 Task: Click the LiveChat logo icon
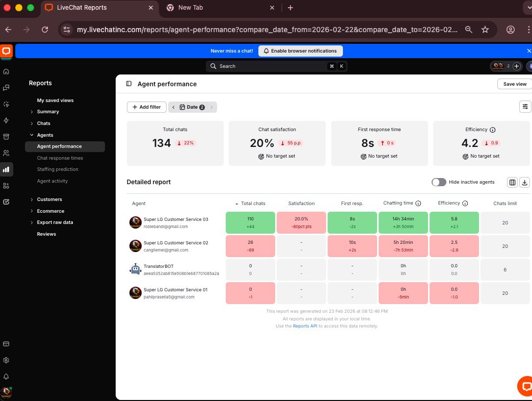coord(6,51)
